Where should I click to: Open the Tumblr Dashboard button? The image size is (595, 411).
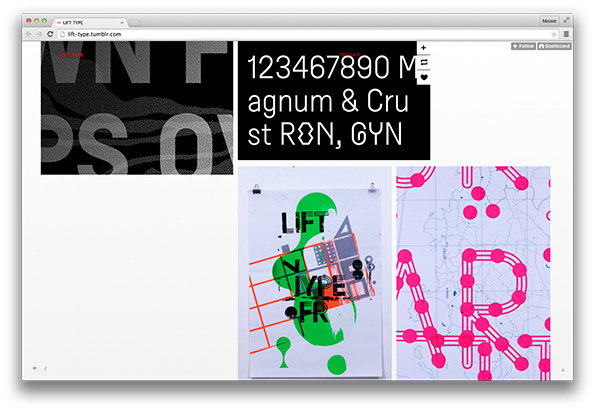click(x=554, y=46)
